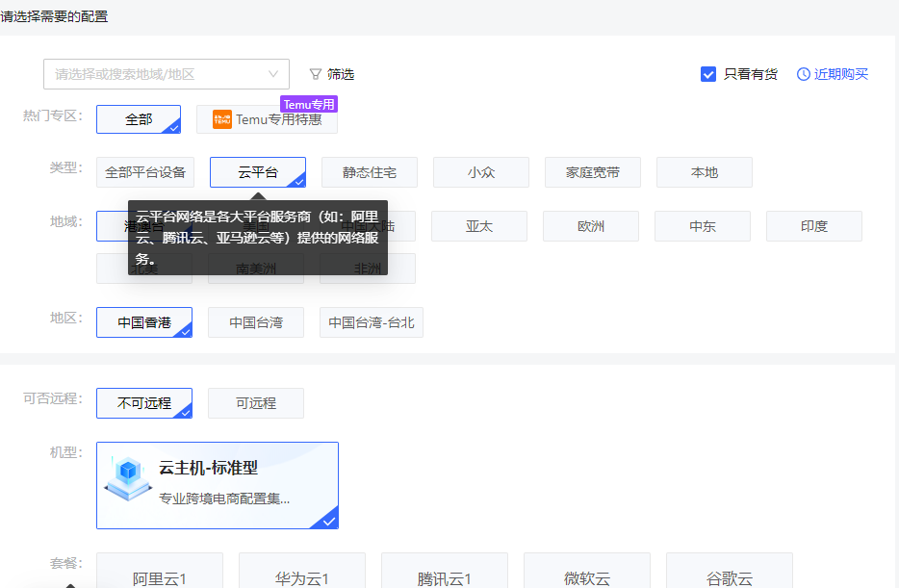Select the 云主机-标准型 machine card

click(218, 485)
